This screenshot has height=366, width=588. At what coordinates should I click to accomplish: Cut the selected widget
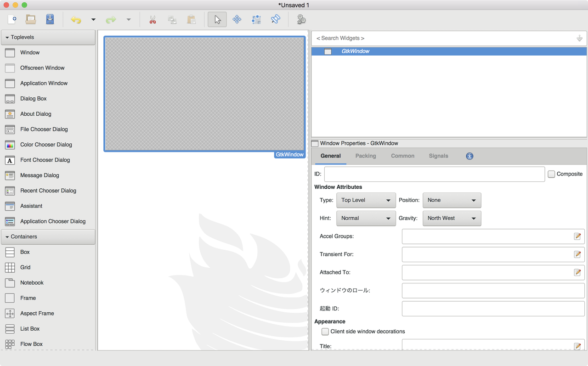pyautogui.click(x=153, y=19)
